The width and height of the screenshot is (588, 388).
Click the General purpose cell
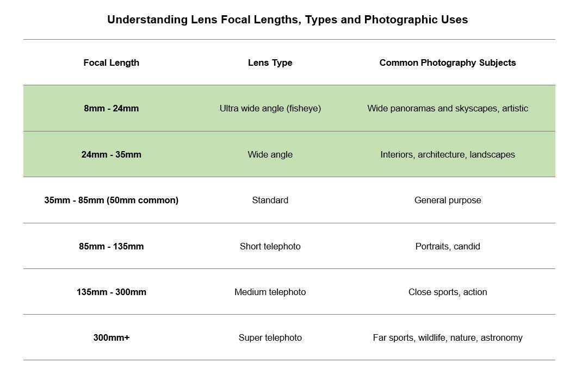click(447, 200)
